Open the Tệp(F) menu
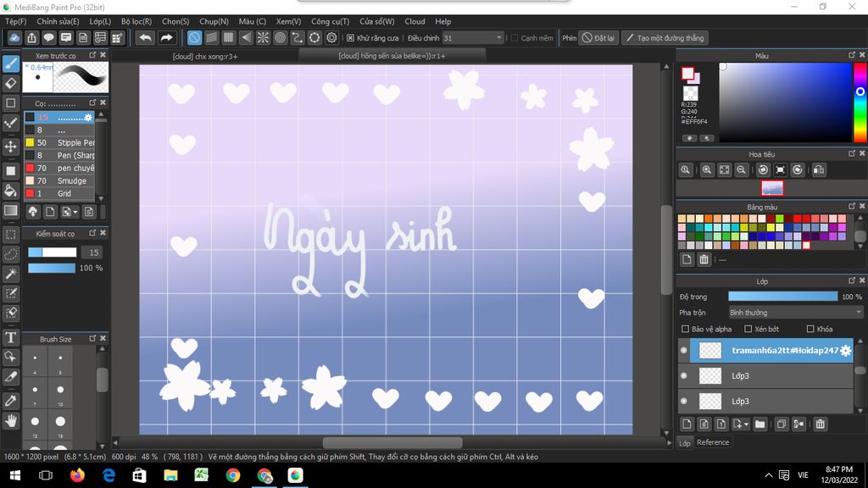This screenshot has width=868, height=488. 15,21
